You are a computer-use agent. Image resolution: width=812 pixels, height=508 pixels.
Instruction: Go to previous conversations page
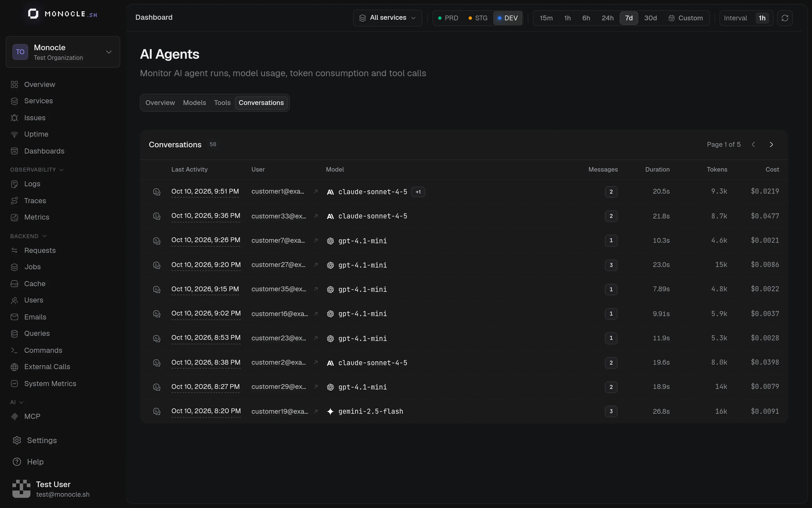pos(753,144)
